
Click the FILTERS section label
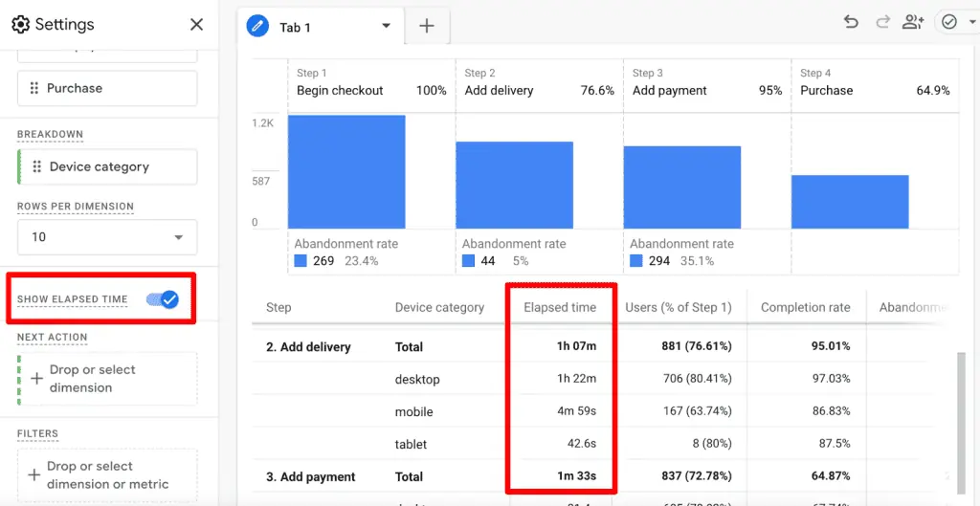click(37, 433)
